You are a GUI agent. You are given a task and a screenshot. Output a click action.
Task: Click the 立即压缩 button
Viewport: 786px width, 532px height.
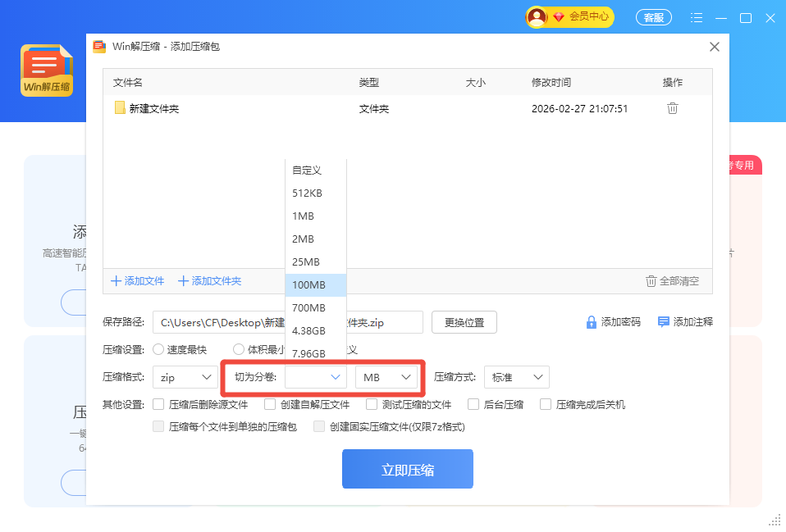coord(407,469)
